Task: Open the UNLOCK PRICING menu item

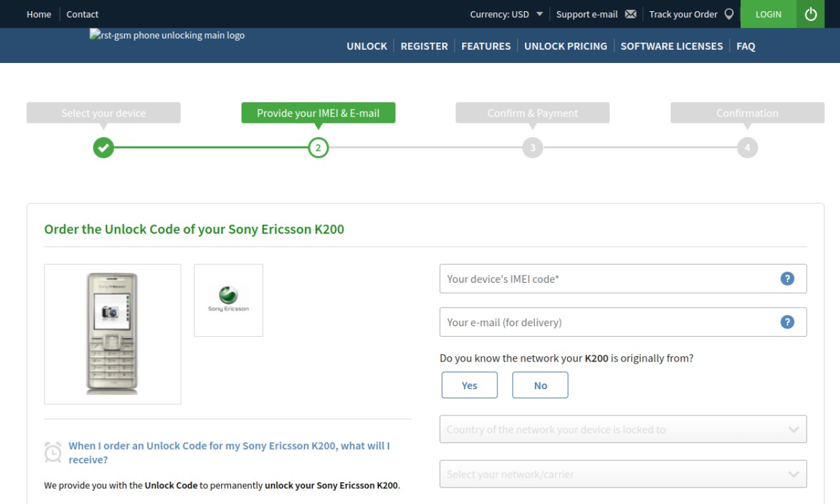Action: click(x=566, y=46)
